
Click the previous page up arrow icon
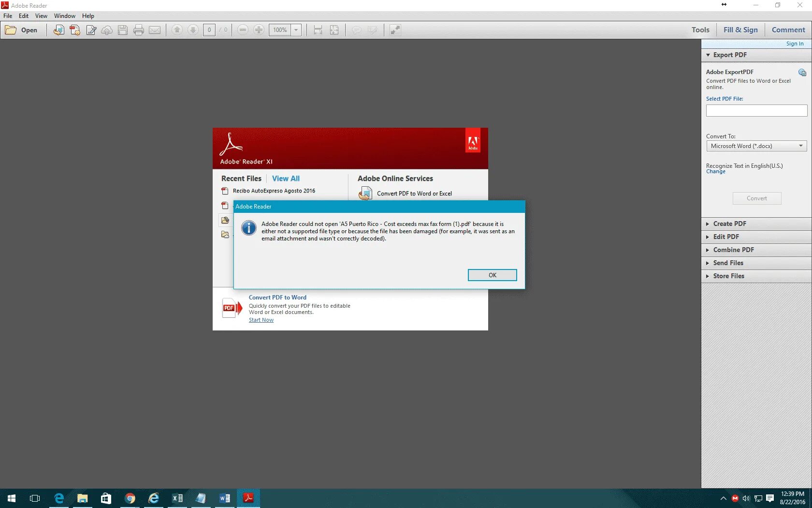point(177,30)
